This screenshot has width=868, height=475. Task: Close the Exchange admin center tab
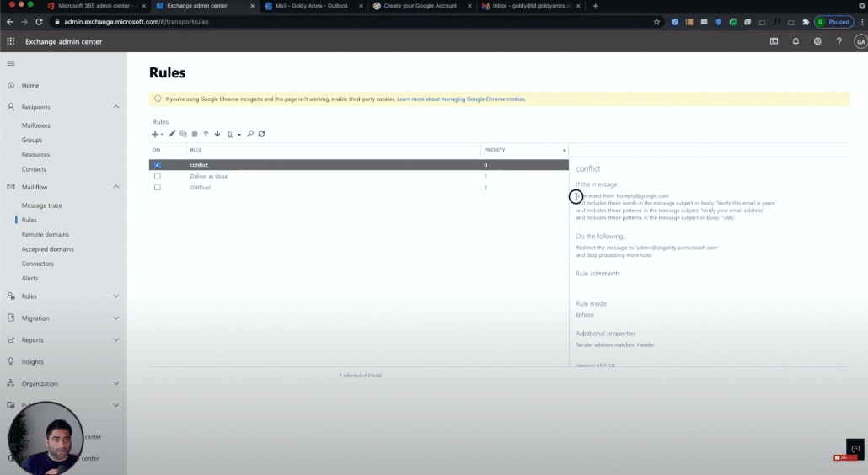coord(253,6)
